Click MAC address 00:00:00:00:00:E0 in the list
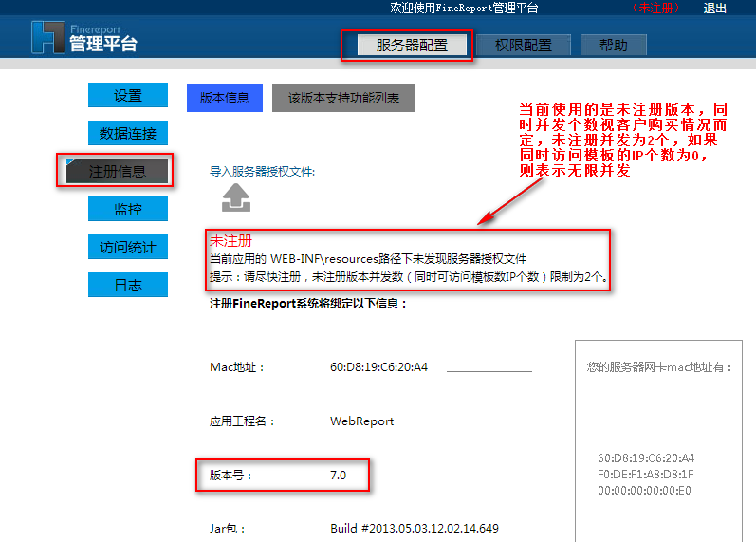 (x=644, y=491)
